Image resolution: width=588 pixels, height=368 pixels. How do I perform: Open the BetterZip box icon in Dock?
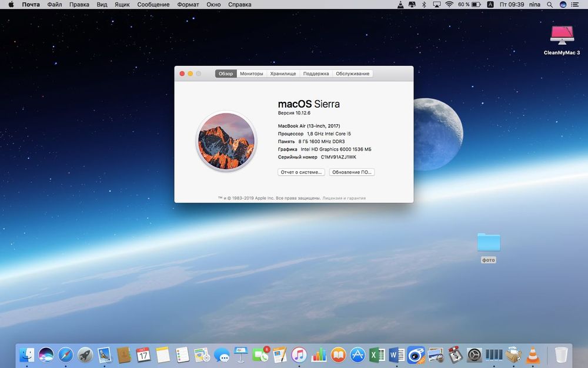click(x=513, y=354)
